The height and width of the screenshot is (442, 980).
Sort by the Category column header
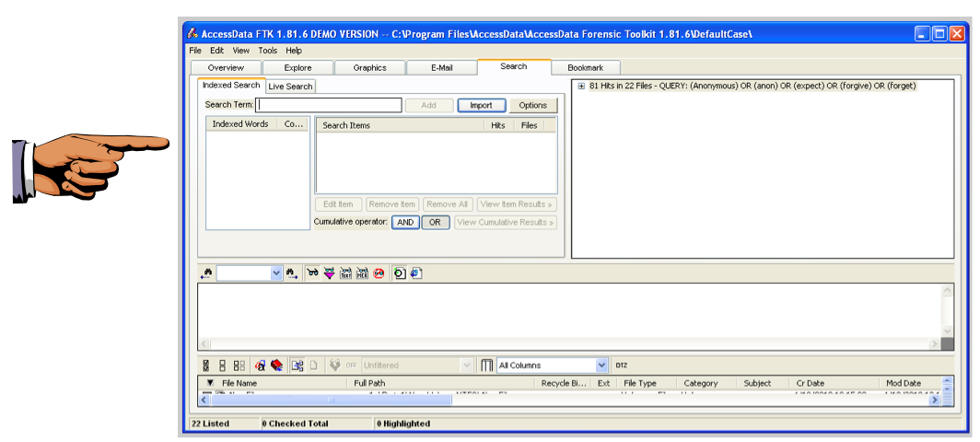pos(706,383)
